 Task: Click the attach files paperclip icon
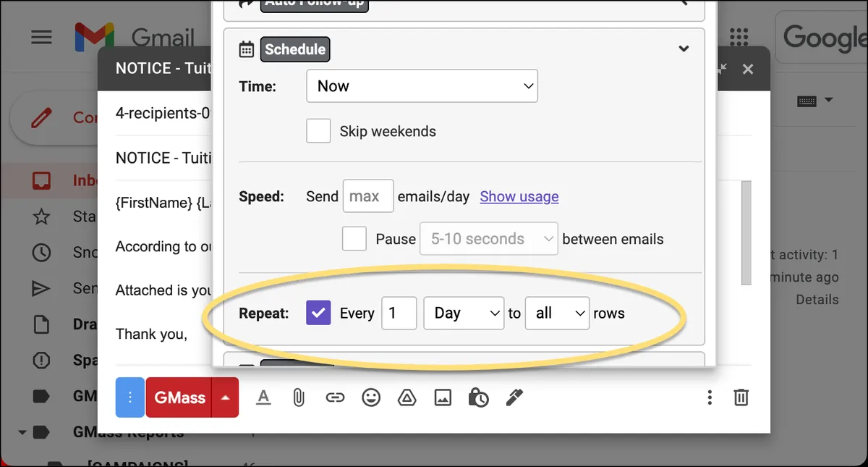(298, 397)
